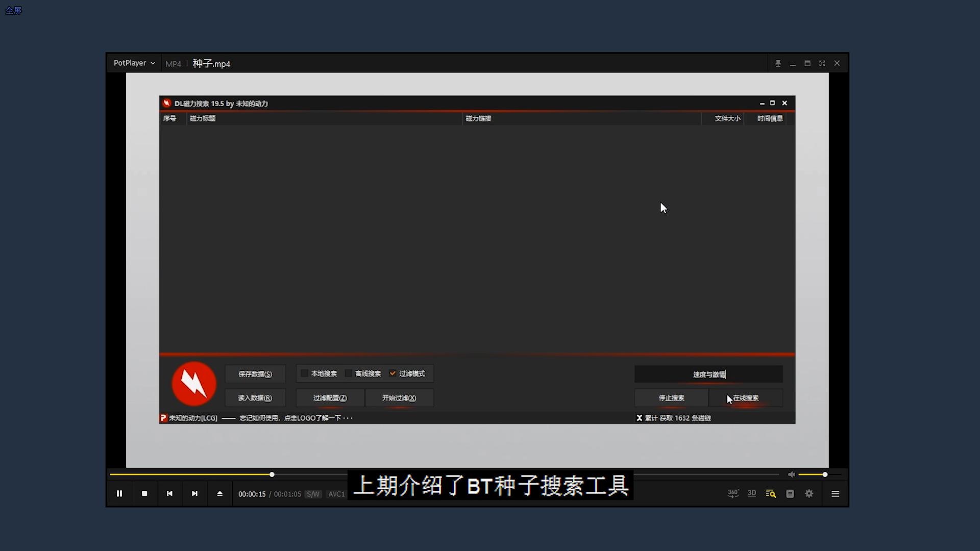This screenshot has height=551, width=980.
Task: Mute audio with the speaker icon
Action: 791,474
